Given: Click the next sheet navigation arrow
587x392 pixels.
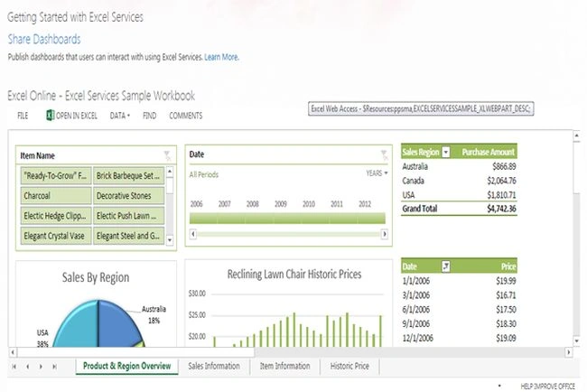Looking at the screenshot, I should [x=41, y=367].
